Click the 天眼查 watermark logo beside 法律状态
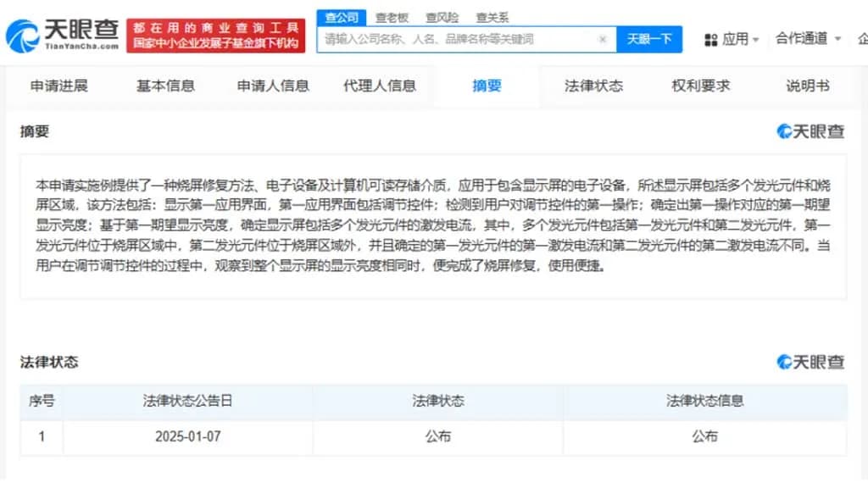Screen dimensions: 868x488 [810, 362]
